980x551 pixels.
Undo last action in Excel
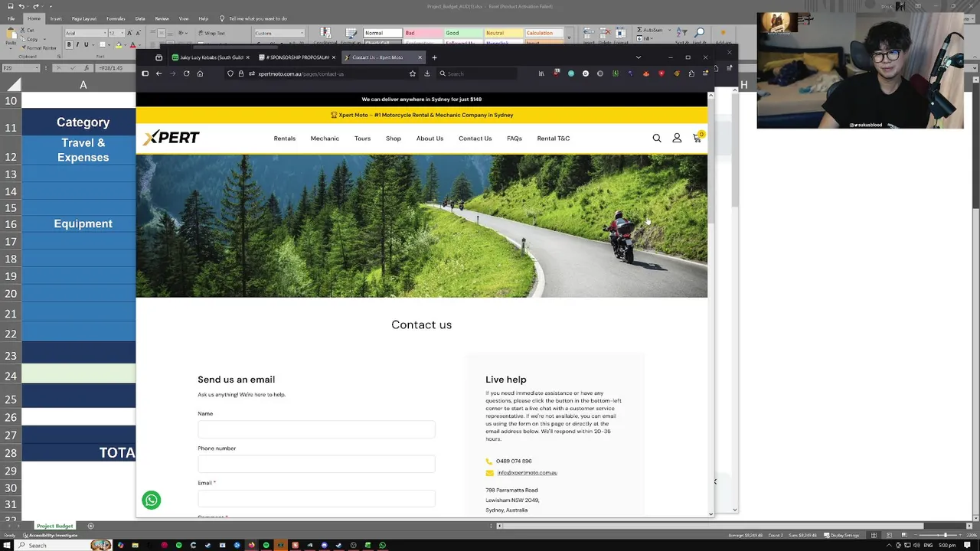coord(21,6)
